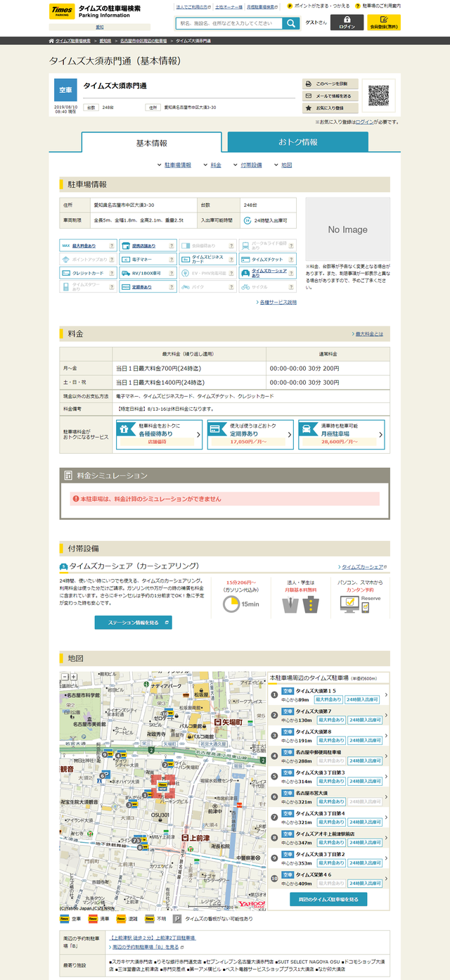This screenshot has height=980, width=450.
Task: Open help icon beside 定期券あり
Action: pos(172,287)
